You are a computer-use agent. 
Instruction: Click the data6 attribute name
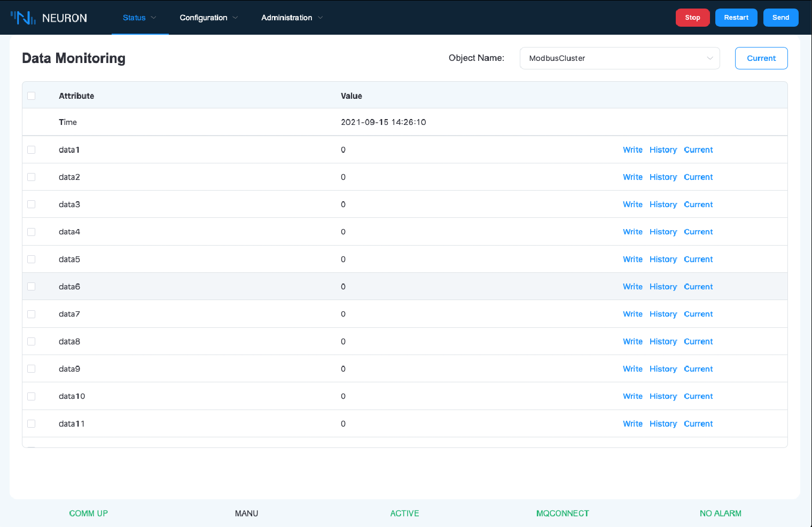pyautogui.click(x=69, y=286)
